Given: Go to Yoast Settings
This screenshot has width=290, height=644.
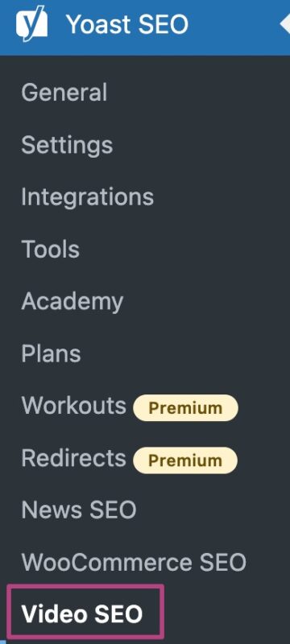Looking at the screenshot, I should [x=67, y=145].
